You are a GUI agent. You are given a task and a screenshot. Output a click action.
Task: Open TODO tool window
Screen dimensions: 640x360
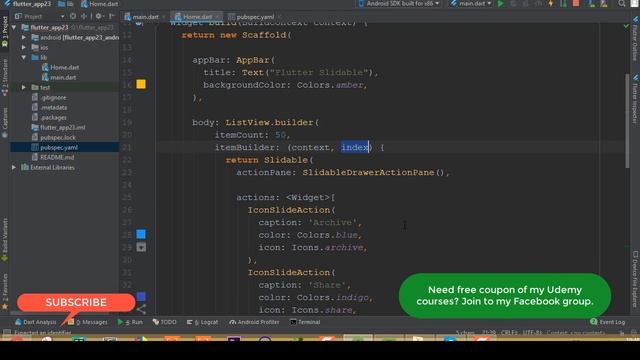coord(164,322)
